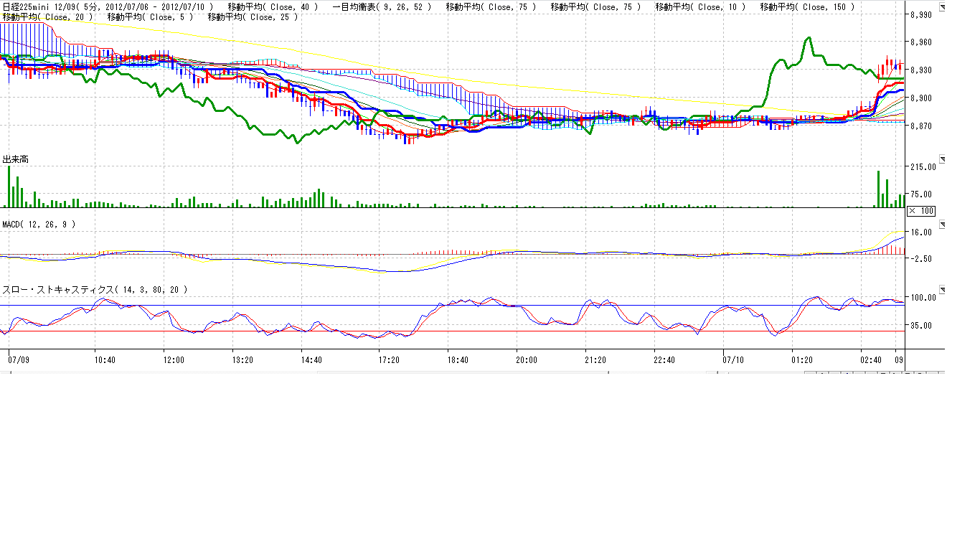980x551 pixels.
Task: Open the slow stochastics pane dropdown arrow
Action: coord(943,290)
